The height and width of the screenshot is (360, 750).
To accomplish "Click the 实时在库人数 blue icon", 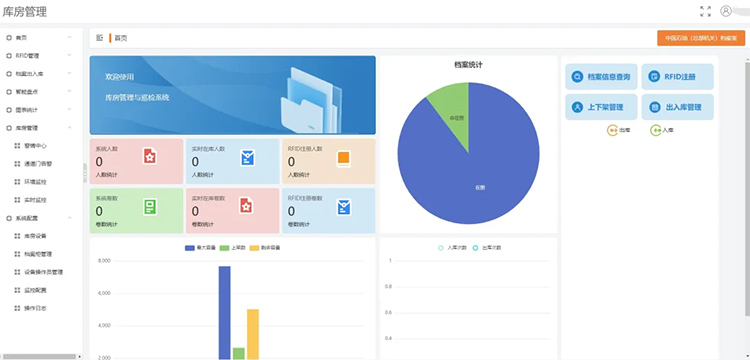I will [248, 158].
